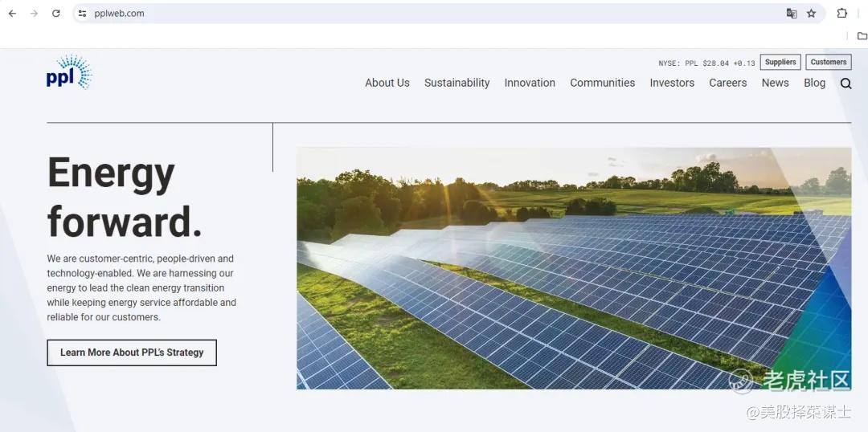
Task: Open the Communities menu
Action: click(x=602, y=83)
